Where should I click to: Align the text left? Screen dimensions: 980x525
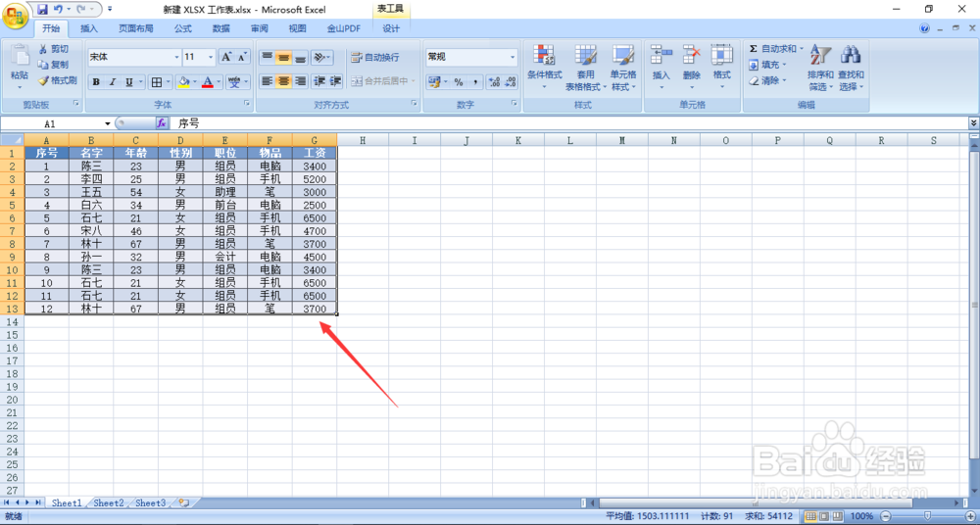pyautogui.click(x=267, y=81)
